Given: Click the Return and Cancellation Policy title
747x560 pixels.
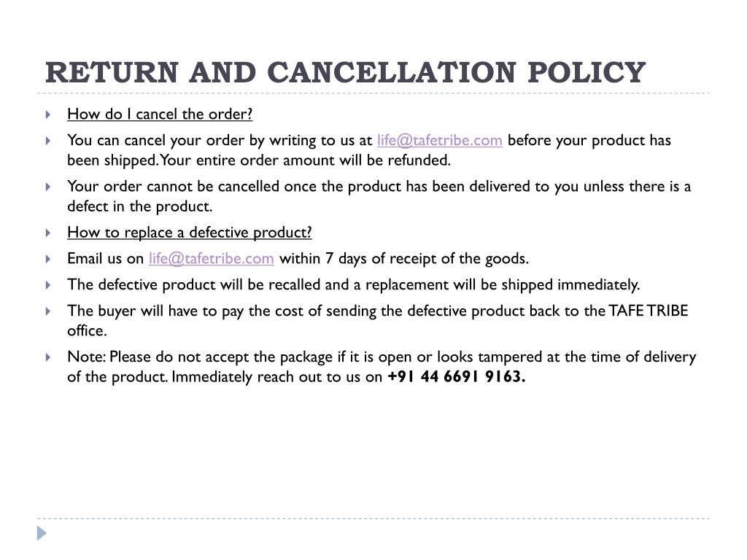Looking at the screenshot, I should click(x=345, y=72).
